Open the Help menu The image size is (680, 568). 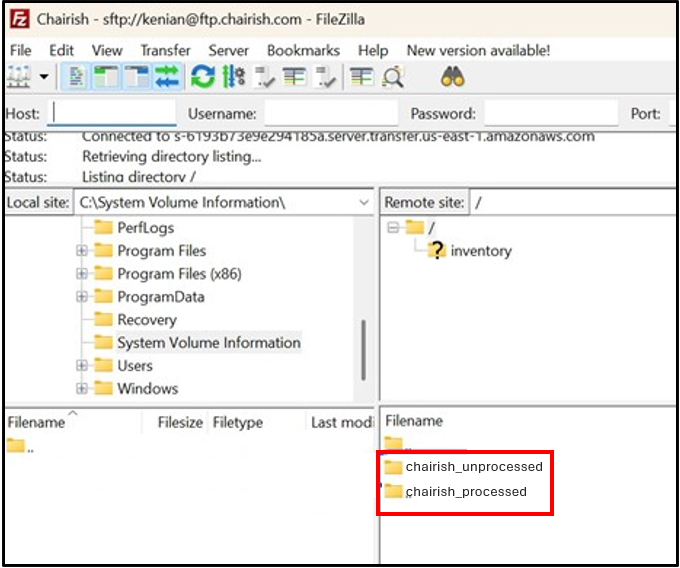click(373, 50)
